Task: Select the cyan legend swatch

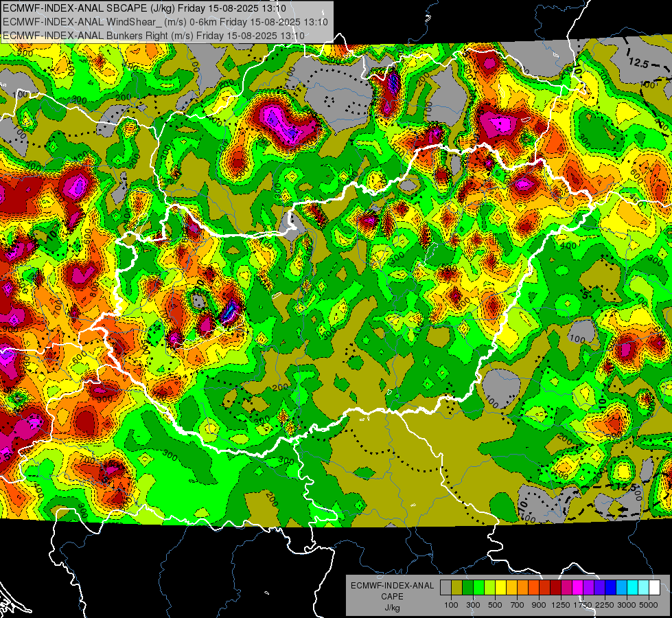Action: (633, 588)
